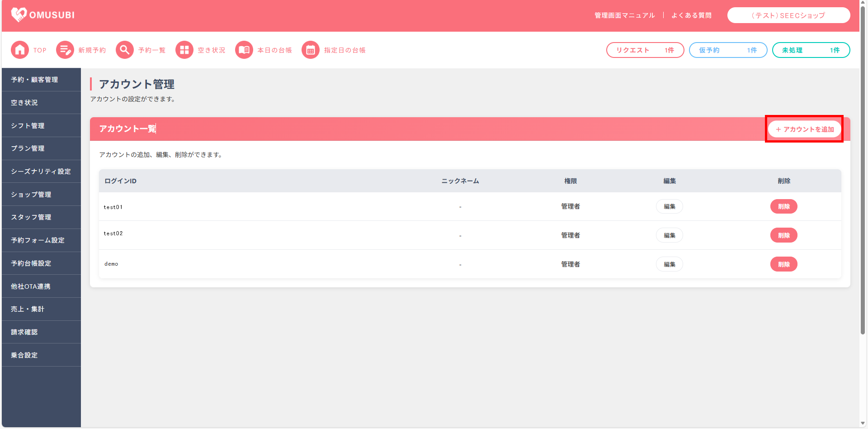Open the (テスト)SEECショップ shop selector

pyautogui.click(x=788, y=15)
